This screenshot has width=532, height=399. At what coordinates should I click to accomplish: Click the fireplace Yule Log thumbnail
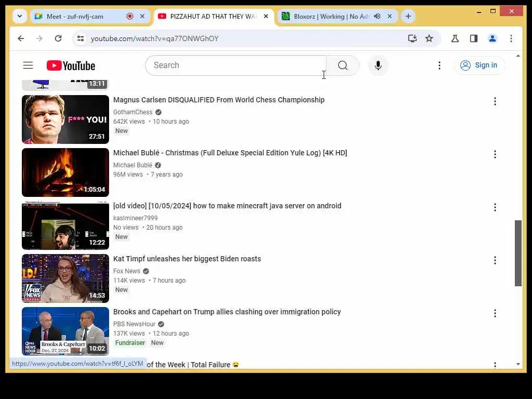[x=65, y=172]
